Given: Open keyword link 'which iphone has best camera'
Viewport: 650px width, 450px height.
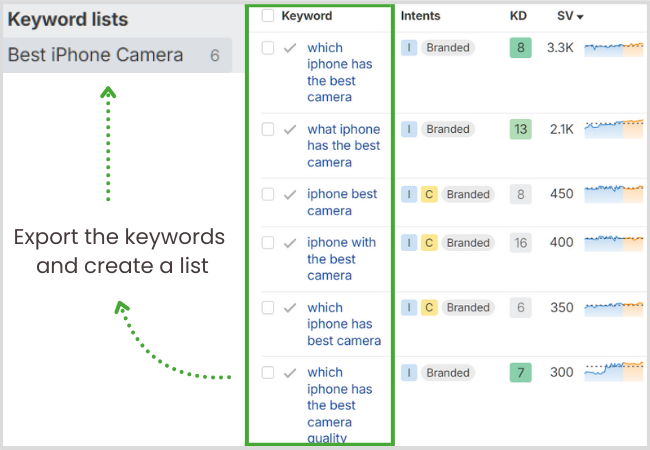Looking at the screenshot, I should click(344, 324).
